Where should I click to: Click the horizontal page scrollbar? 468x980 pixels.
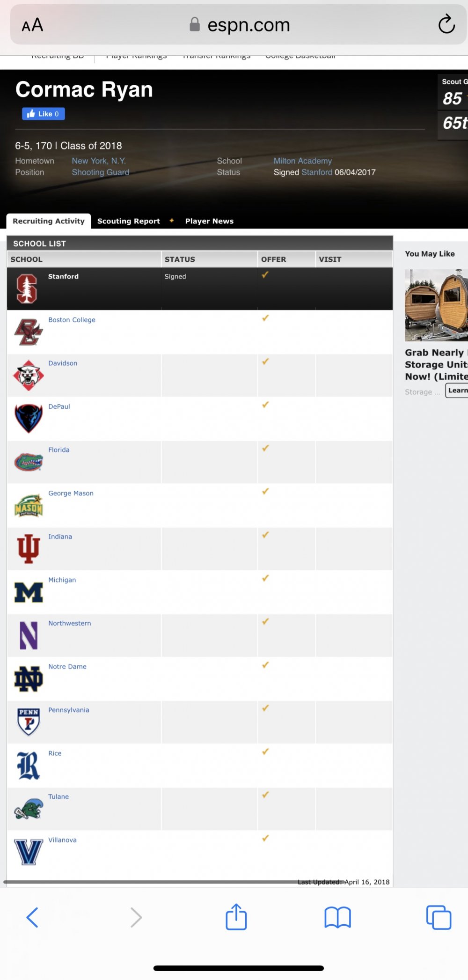[x=173, y=882]
